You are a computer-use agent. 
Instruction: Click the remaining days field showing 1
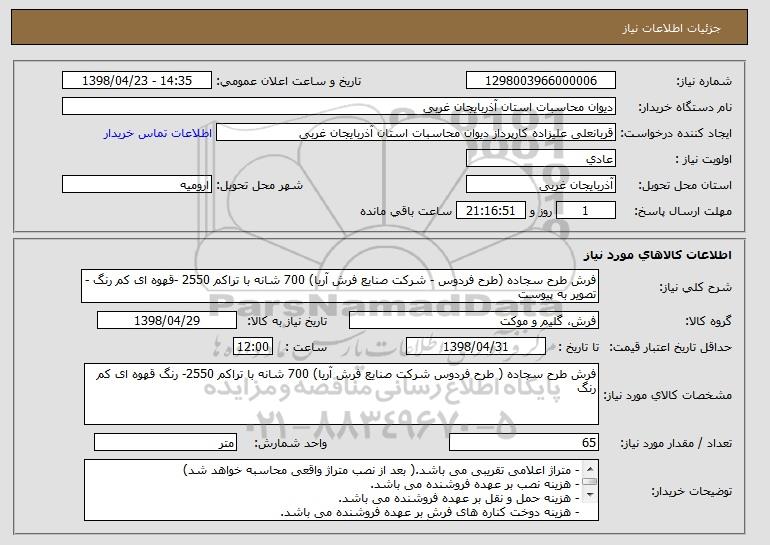pos(585,211)
